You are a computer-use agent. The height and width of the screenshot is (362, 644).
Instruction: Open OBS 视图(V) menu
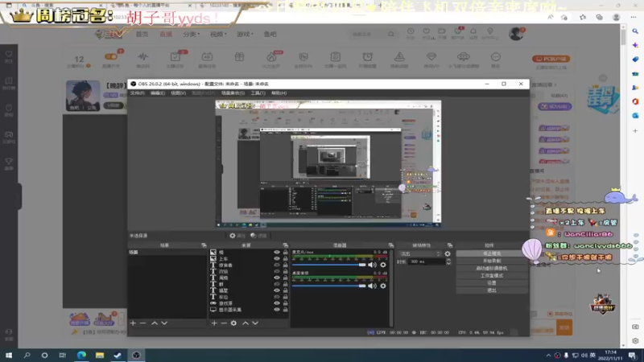178,93
